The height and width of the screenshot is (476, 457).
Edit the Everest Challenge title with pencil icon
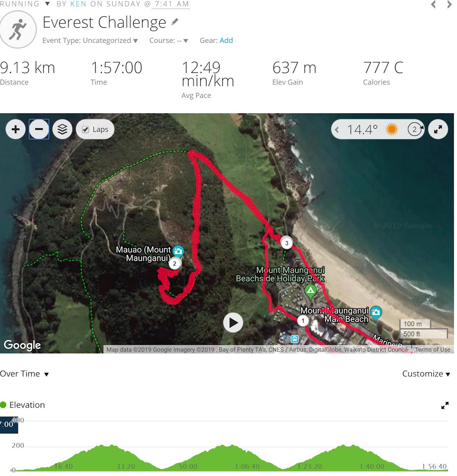click(175, 22)
